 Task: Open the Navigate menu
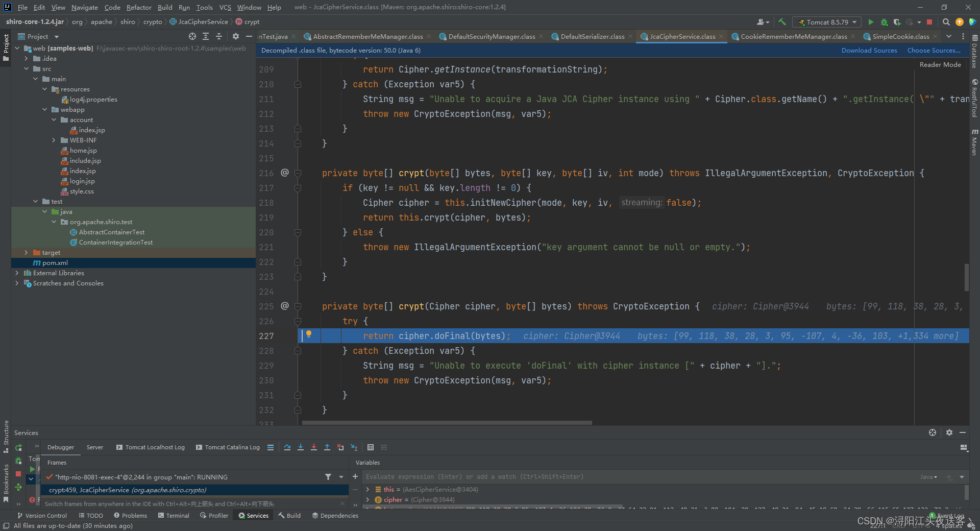[x=84, y=7]
